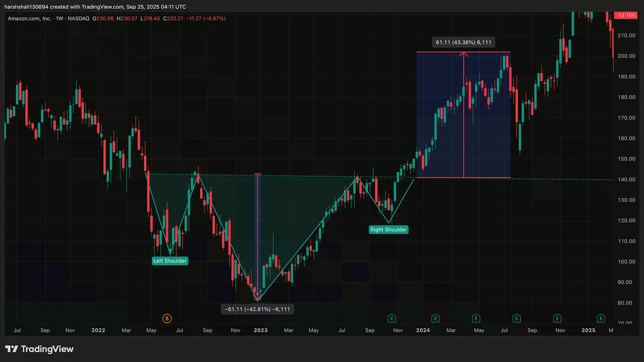Viewport: 644px width, 362px height.
Task: Click the 160.00 price axis label
Action: coord(626,138)
